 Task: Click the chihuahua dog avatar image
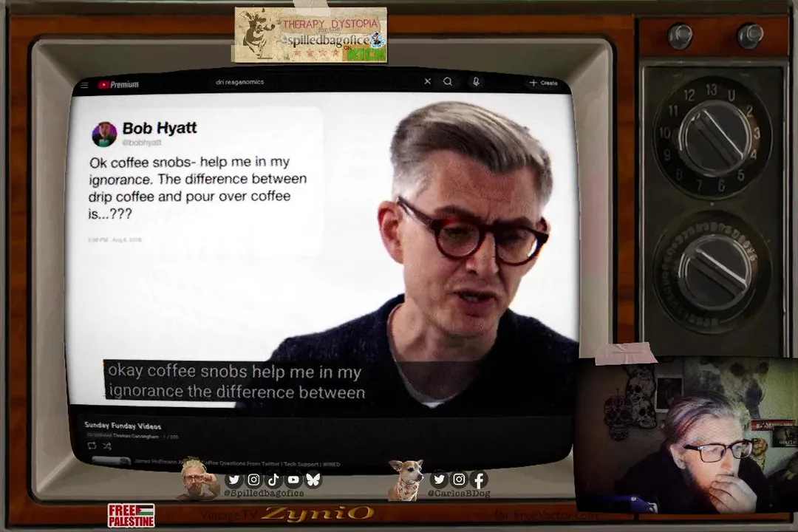point(406,480)
